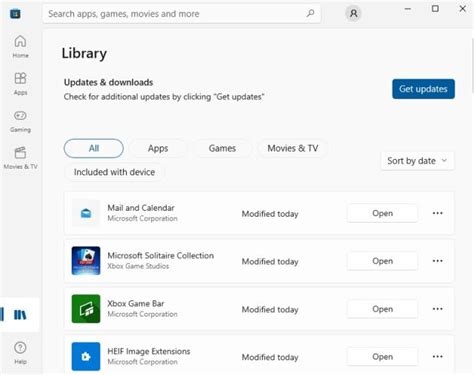Select the Apps filter tab

(x=158, y=148)
